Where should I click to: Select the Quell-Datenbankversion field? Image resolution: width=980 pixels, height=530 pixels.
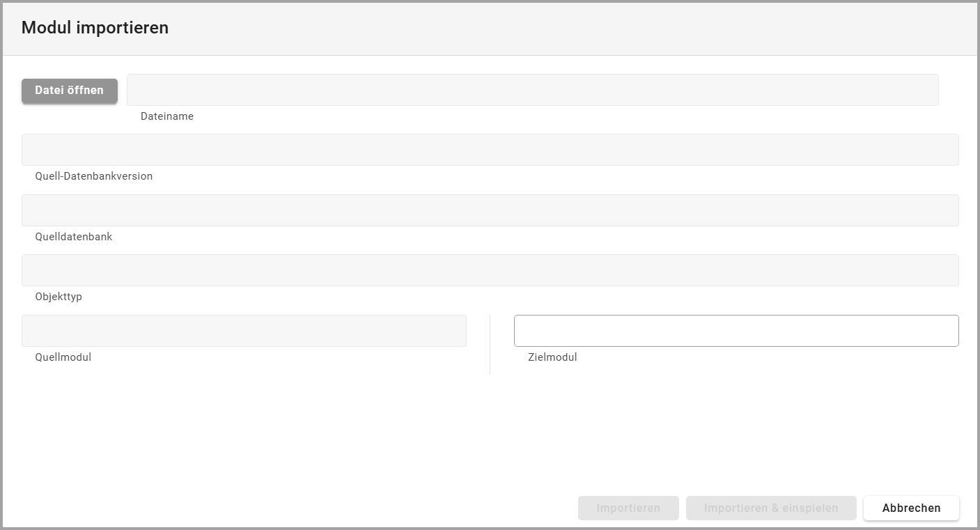click(x=490, y=150)
